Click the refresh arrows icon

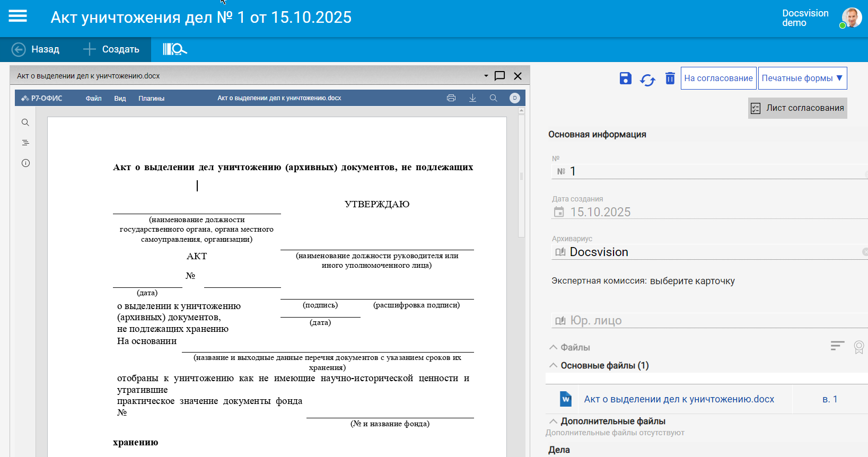click(x=647, y=80)
